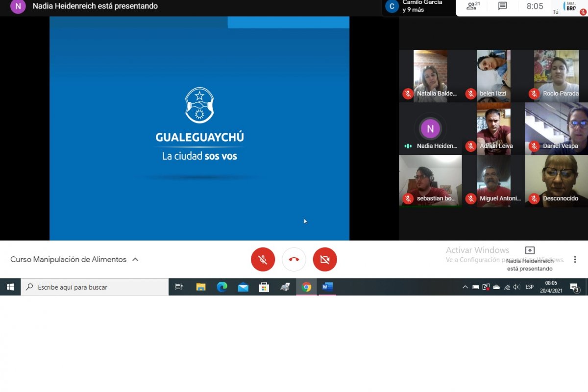
Task: Open the participants list icon
Action: click(472, 6)
